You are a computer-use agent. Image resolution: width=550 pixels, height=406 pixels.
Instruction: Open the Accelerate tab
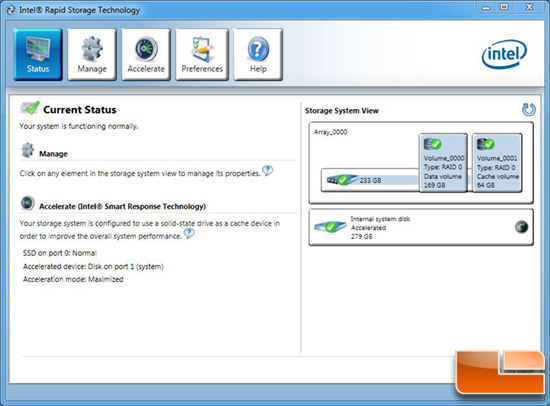pyautogui.click(x=146, y=54)
